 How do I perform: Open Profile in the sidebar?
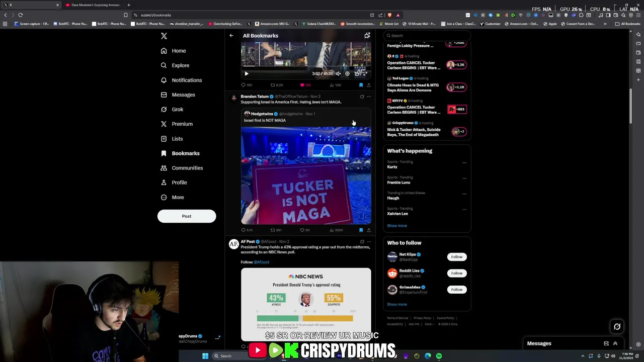coord(174,183)
